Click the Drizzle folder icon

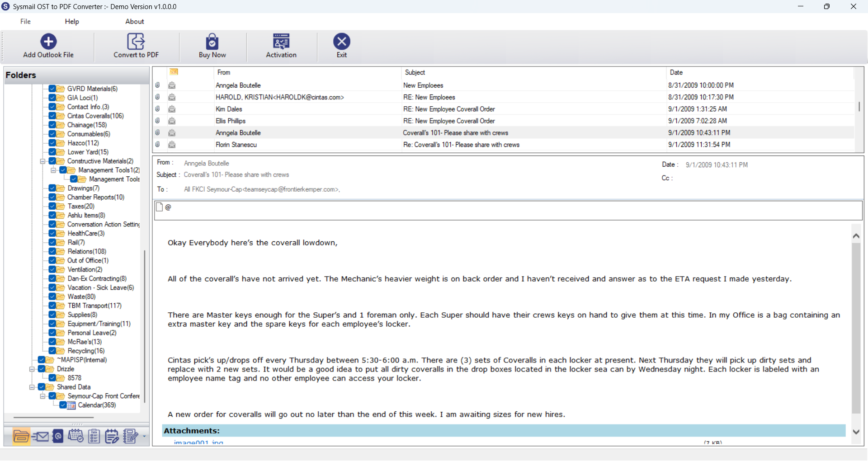point(50,369)
